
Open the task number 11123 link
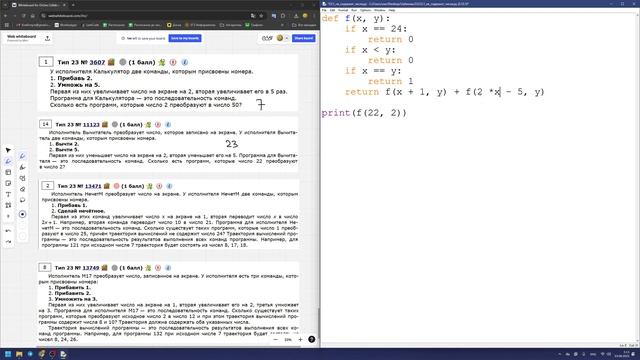pos(91,124)
